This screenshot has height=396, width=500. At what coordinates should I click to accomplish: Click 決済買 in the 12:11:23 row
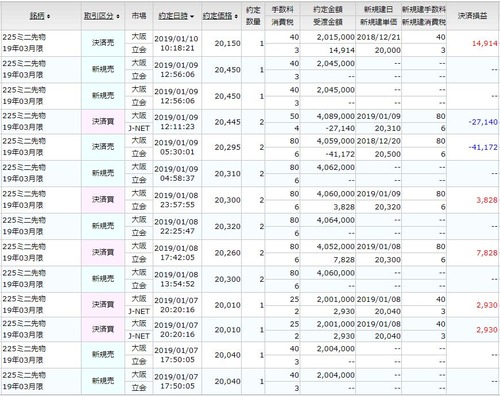point(103,121)
